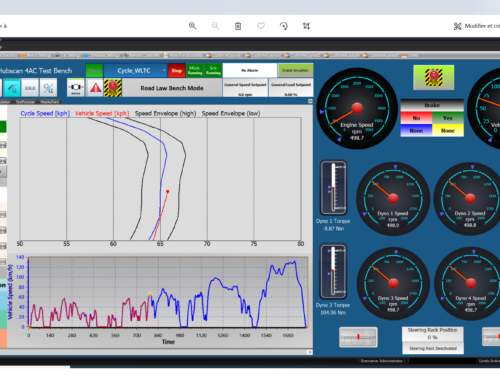The width and height of the screenshot is (500, 383).
Task: Mark image as favorite with heart icon
Action: point(261,26)
